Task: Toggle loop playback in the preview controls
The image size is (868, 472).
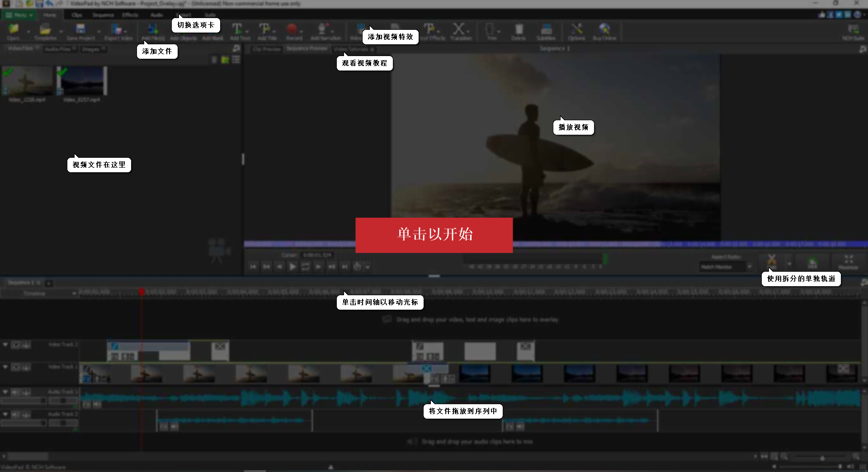Action: [x=306, y=267]
